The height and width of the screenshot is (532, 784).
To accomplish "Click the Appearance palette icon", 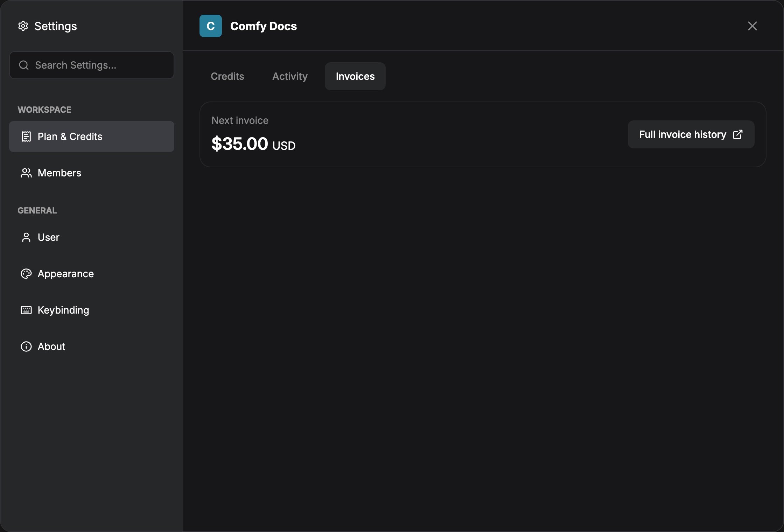I will [26, 274].
